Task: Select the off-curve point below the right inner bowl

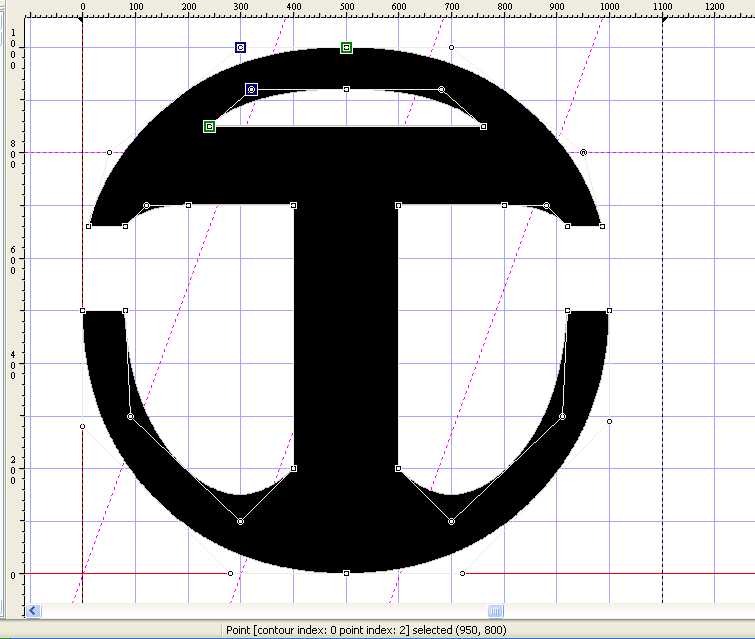Action: [451, 522]
